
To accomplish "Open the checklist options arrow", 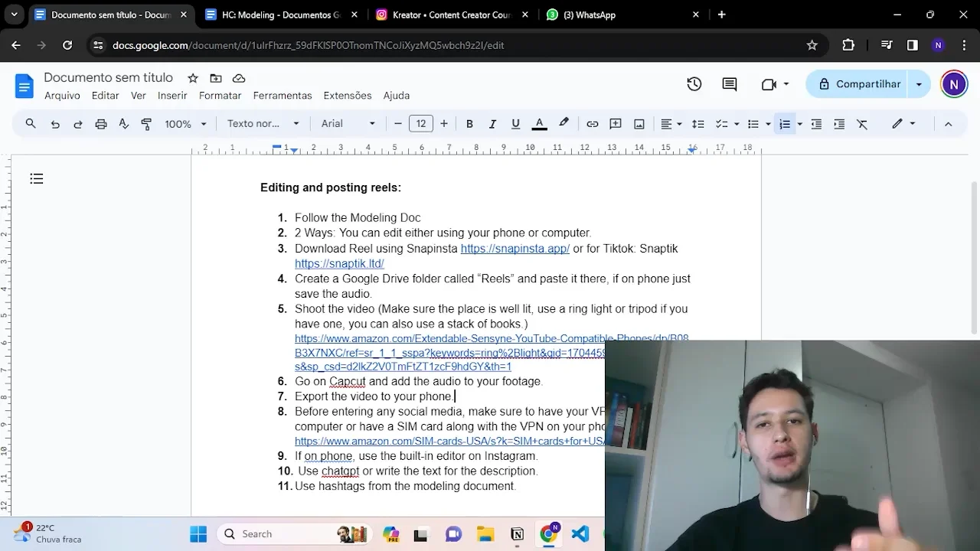I will (x=737, y=124).
